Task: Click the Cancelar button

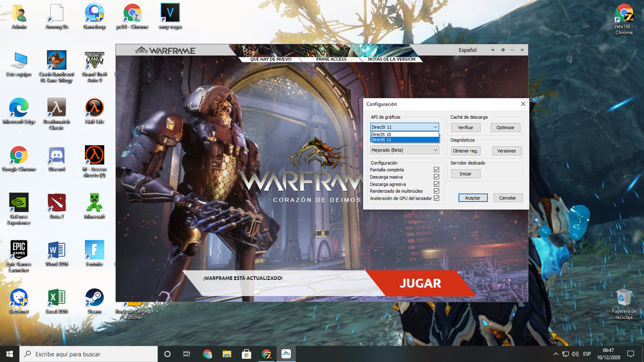Action: (x=508, y=198)
